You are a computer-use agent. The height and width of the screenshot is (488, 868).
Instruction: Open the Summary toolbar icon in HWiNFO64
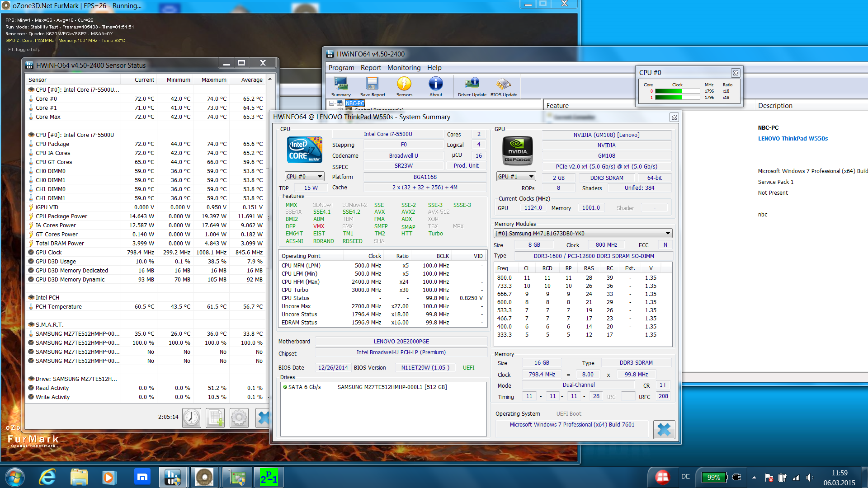click(341, 87)
